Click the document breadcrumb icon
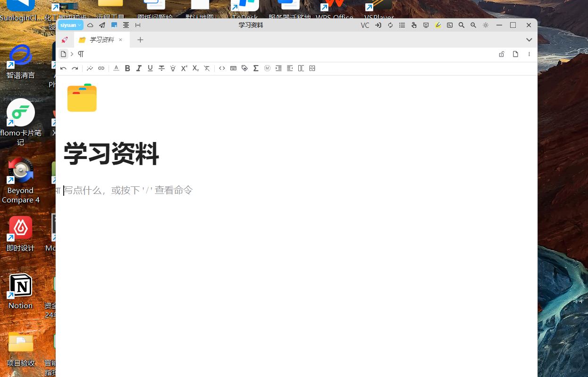The width and height of the screenshot is (588, 377). (63, 54)
